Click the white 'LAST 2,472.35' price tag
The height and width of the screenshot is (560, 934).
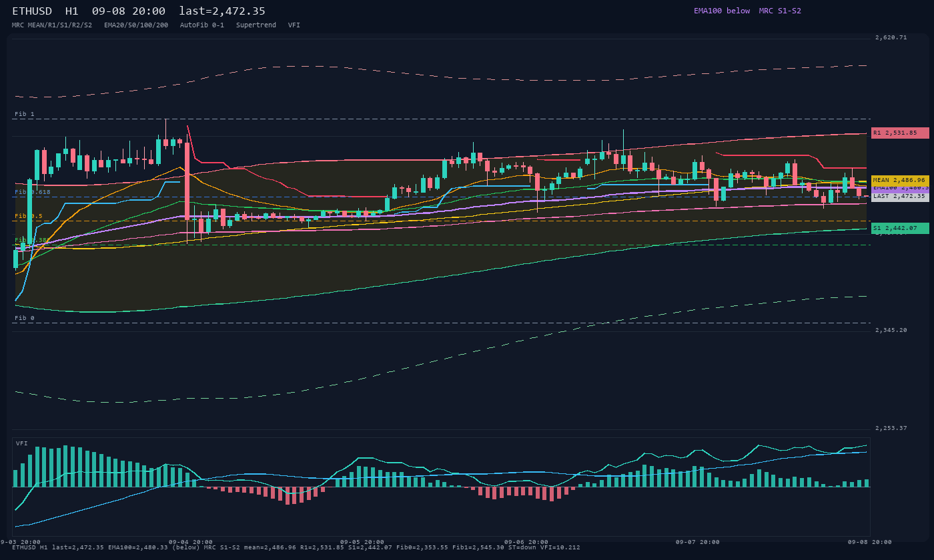900,196
